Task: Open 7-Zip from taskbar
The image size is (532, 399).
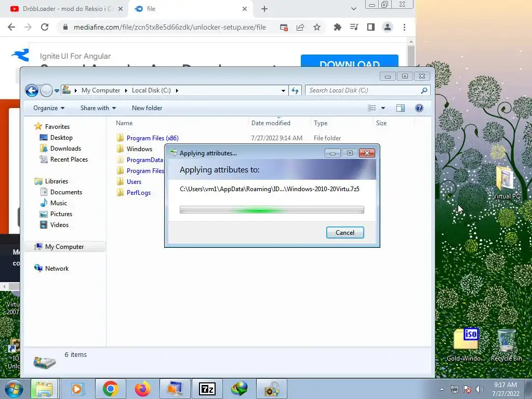Action: 207,389
